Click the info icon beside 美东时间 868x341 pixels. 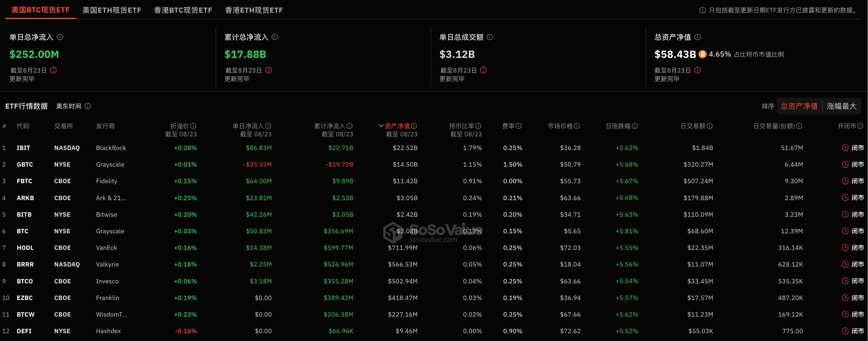(88, 106)
